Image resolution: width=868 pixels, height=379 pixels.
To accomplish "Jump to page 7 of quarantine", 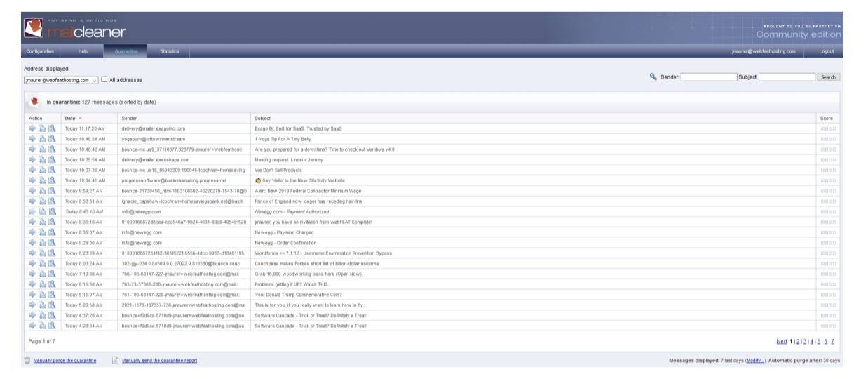I will [832, 341].
